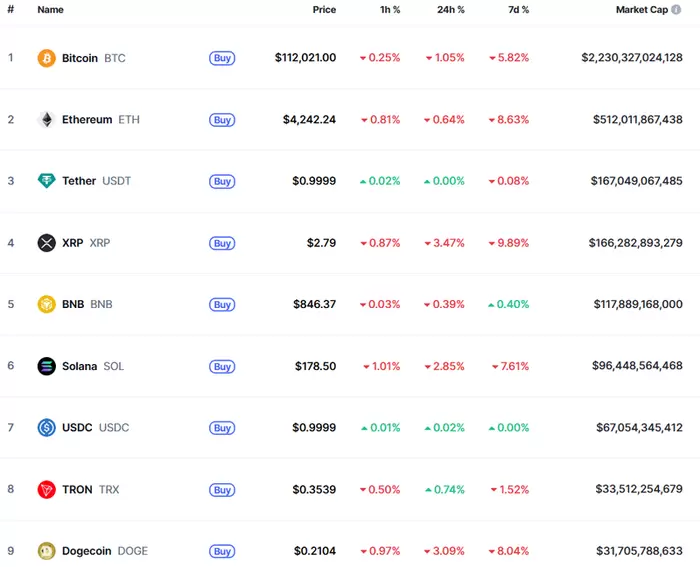The width and height of the screenshot is (700, 567).
Task: Click the BNB coin icon
Action: pyautogui.click(x=46, y=304)
